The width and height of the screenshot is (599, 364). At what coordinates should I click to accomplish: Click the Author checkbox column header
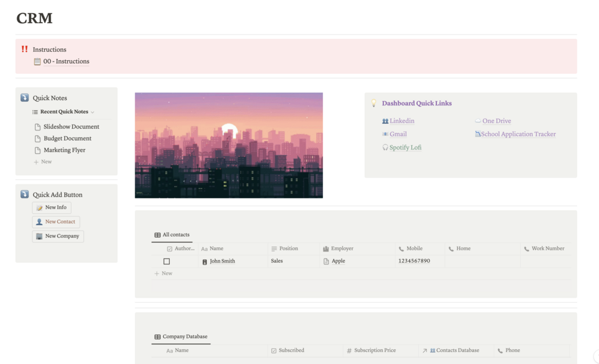coord(181,248)
